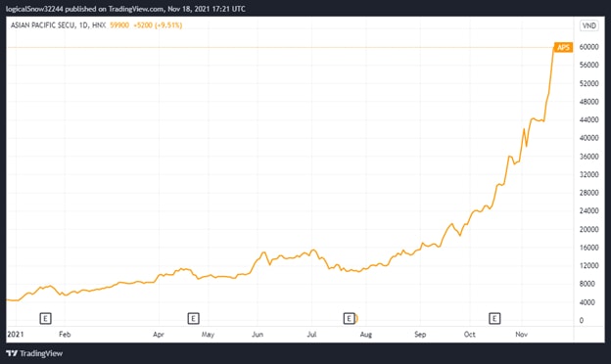Image resolution: width=611 pixels, height=364 pixels.
Task: Click the 2021 time axis label
Action: tap(16, 334)
